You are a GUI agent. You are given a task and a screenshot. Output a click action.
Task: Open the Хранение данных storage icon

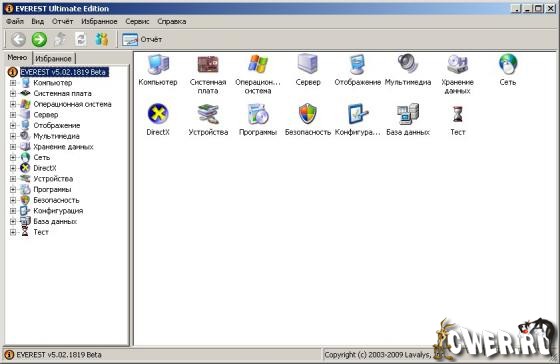click(458, 64)
